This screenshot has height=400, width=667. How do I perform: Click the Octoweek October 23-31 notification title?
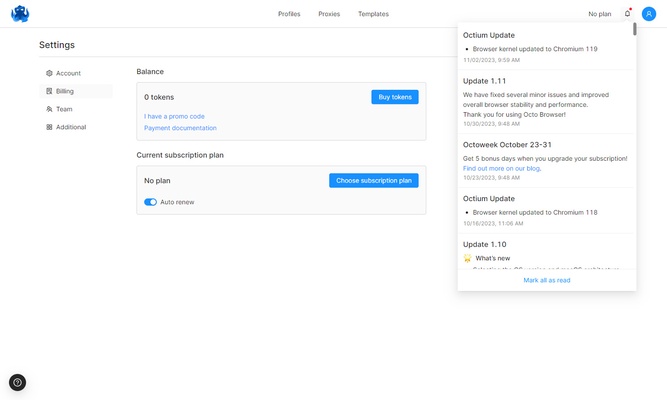507,145
